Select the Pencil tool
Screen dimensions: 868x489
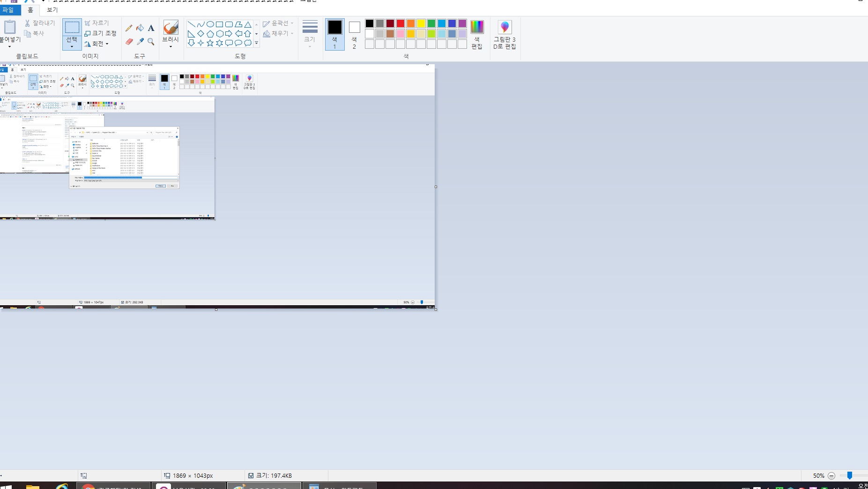point(129,28)
